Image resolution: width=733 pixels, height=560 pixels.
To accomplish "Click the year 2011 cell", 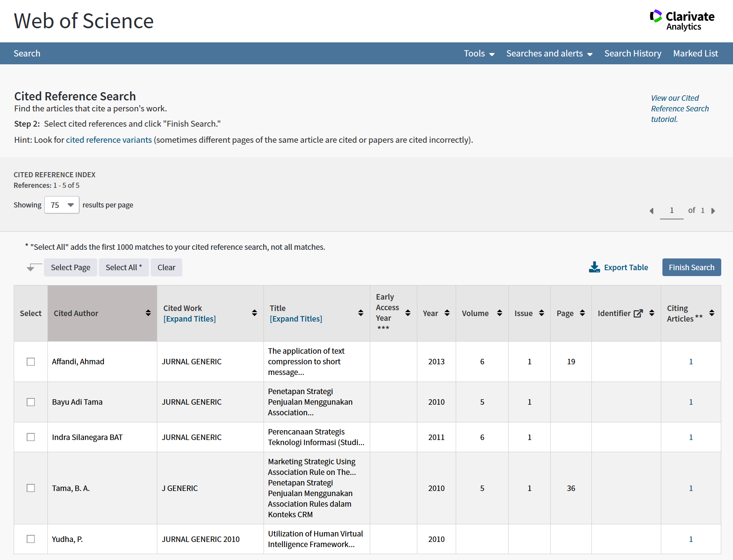I will tap(436, 437).
